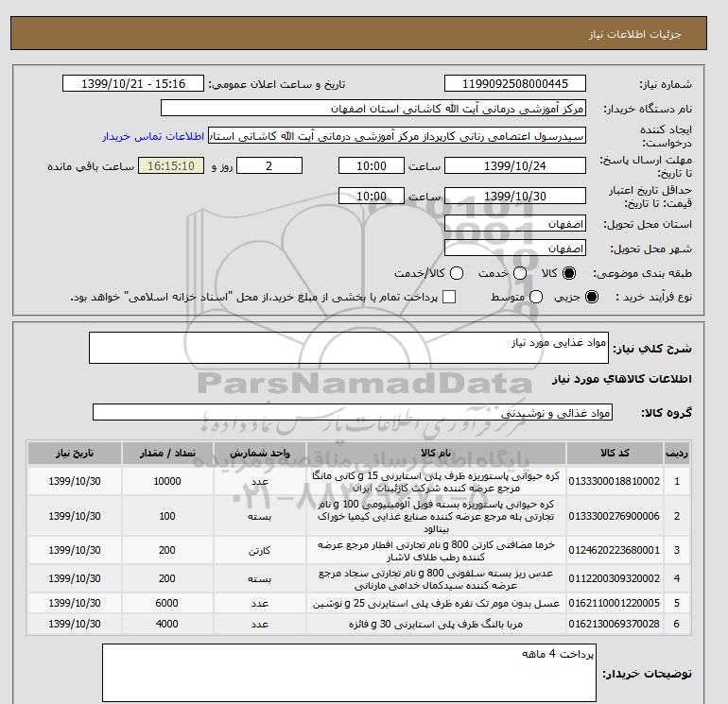
Task: Click the buyer notes box پرداخت 4 ماهه
Action: pyautogui.click(x=349, y=673)
